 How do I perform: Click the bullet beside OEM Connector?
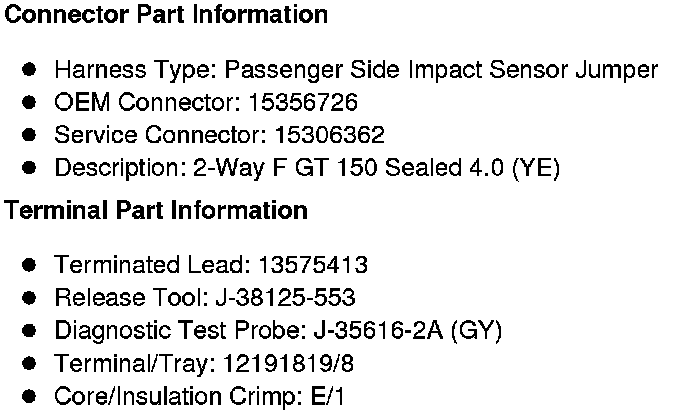pos(30,103)
